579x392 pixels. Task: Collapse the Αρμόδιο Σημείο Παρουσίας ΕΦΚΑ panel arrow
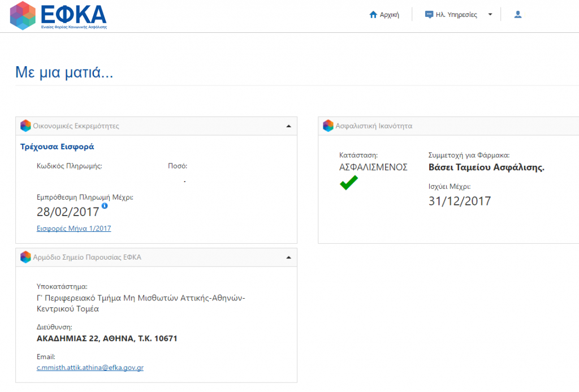[x=288, y=257]
